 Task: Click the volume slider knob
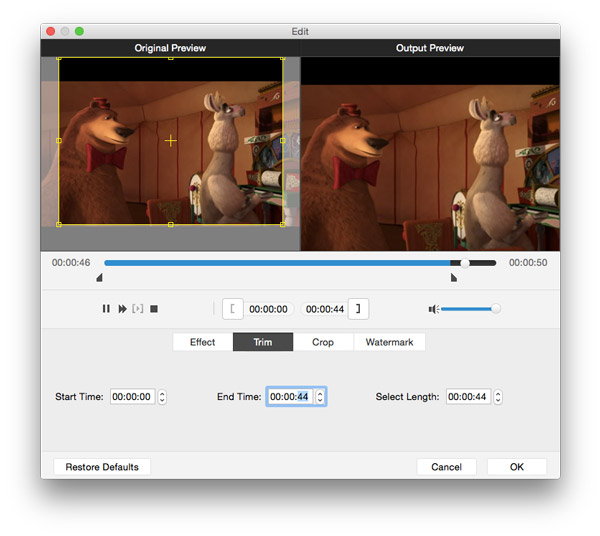496,309
